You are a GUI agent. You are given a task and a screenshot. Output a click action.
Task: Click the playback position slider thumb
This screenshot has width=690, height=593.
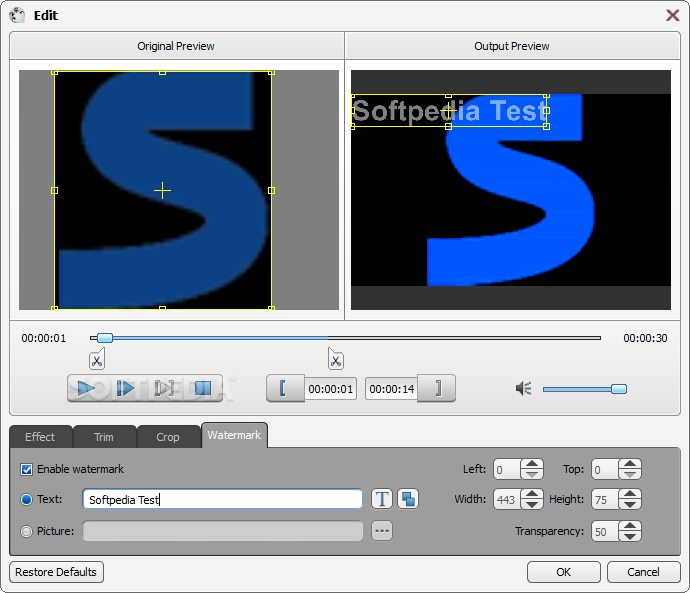[105, 338]
